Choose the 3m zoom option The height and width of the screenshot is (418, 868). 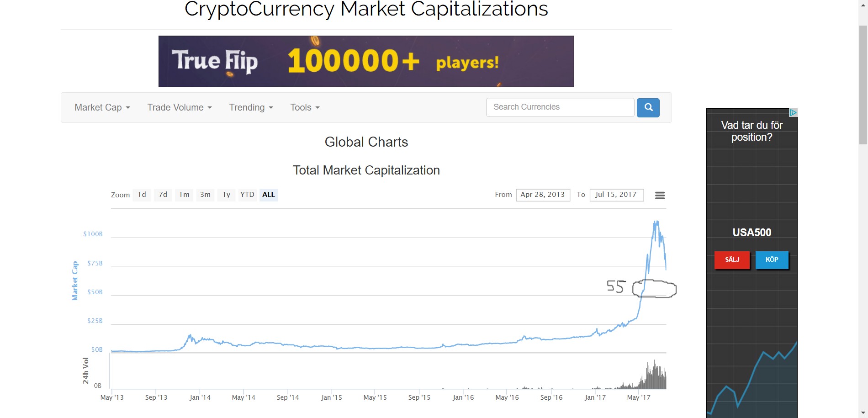point(206,195)
